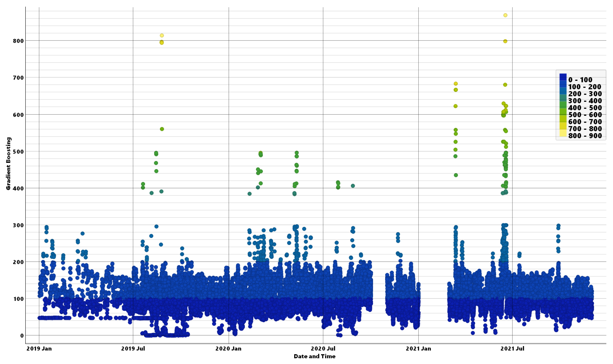Screen dimensions: 613x364
Task: Select the 200 - 300 legend label
Action: (x=585, y=94)
